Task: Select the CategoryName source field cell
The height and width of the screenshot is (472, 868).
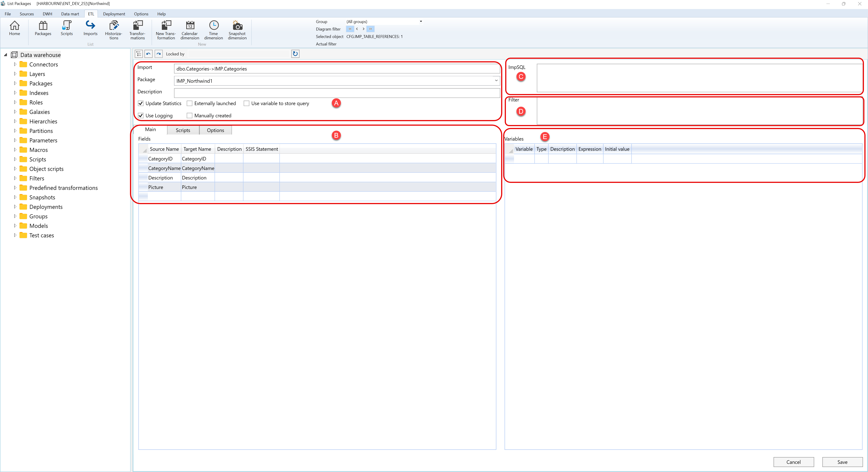Action: click(164, 168)
